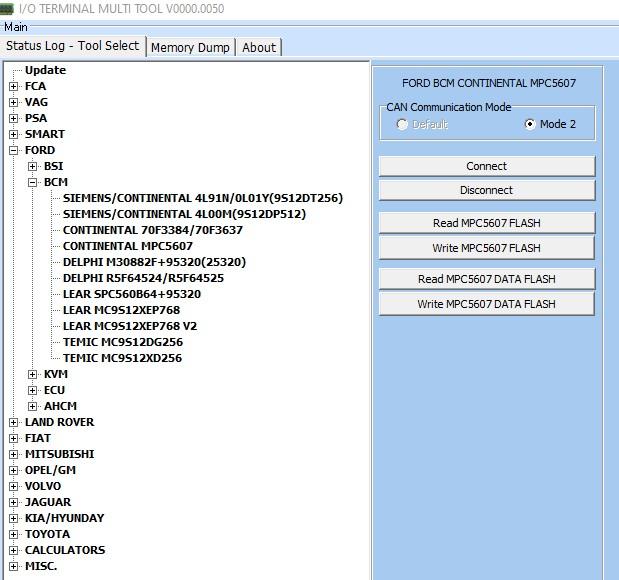This screenshot has width=619, height=580.
Task: Expand the ECU node under FORD
Action: (32, 390)
